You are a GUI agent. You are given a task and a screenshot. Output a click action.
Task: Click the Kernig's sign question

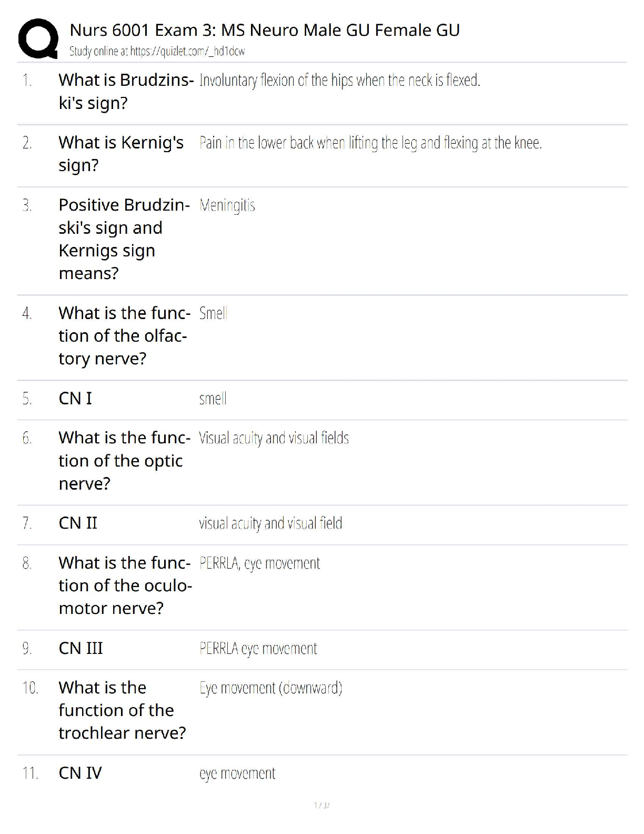121,154
